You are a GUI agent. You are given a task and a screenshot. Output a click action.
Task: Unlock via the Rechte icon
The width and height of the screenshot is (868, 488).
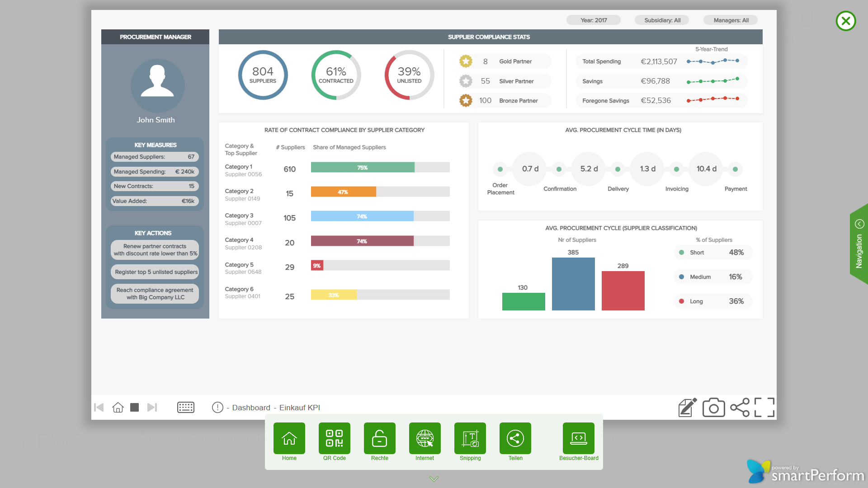point(379,438)
